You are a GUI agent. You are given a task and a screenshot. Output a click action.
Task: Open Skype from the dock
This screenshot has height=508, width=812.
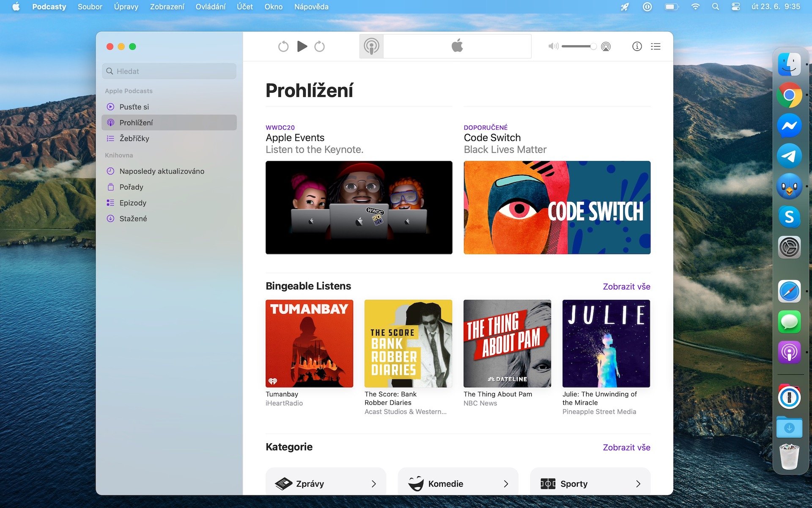(789, 217)
